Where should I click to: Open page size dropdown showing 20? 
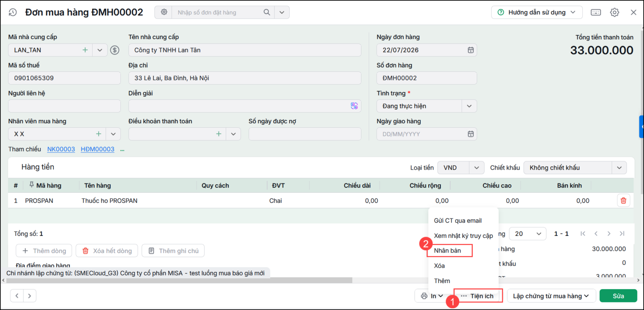[528, 234]
